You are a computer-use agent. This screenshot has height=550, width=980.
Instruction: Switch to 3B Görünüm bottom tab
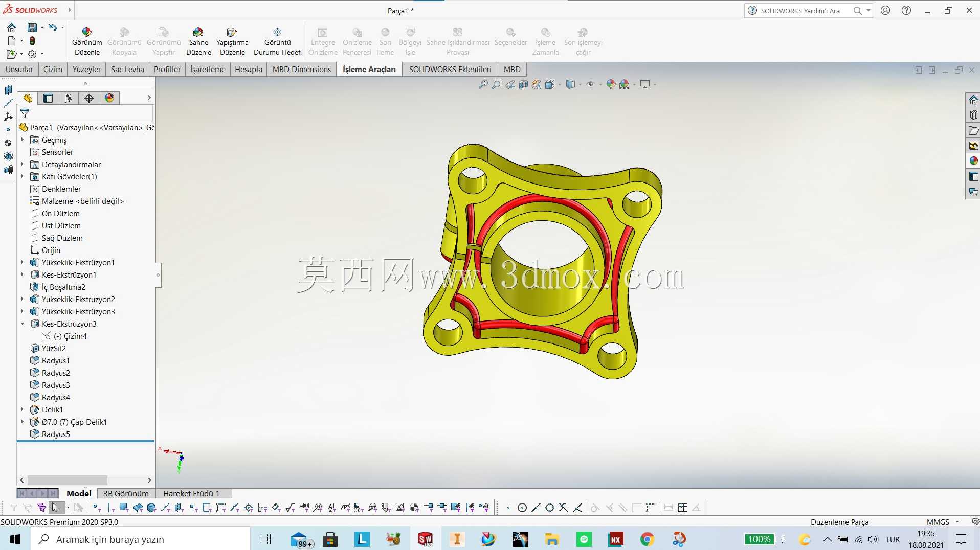[x=126, y=493]
